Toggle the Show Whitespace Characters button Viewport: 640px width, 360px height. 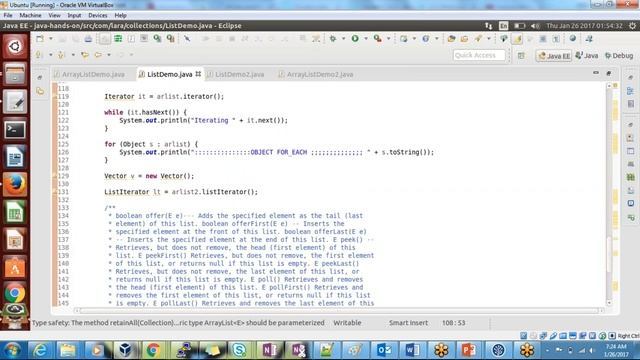tap(556, 39)
